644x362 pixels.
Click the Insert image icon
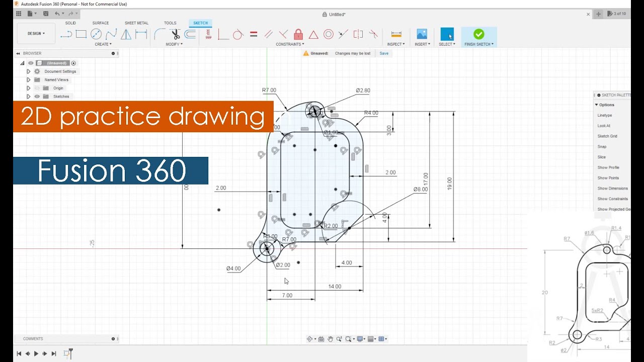coord(422,34)
